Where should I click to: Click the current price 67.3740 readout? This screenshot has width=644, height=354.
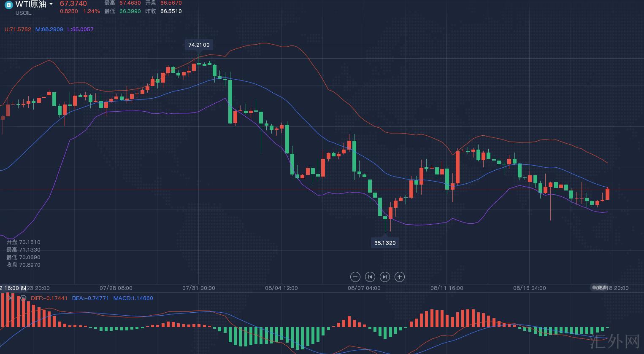point(73,4)
